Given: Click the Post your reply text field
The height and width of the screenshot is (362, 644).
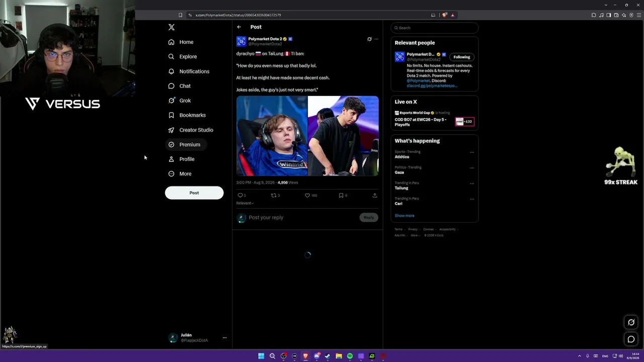Looking at the screenshot, I should 302,218.
